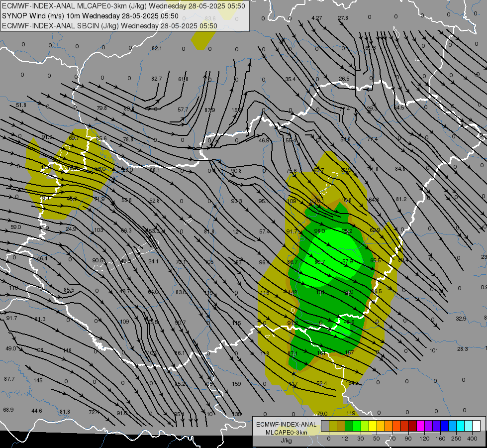487x448 pixels.
Task: Click the map value 123
Action: point(237,262)
